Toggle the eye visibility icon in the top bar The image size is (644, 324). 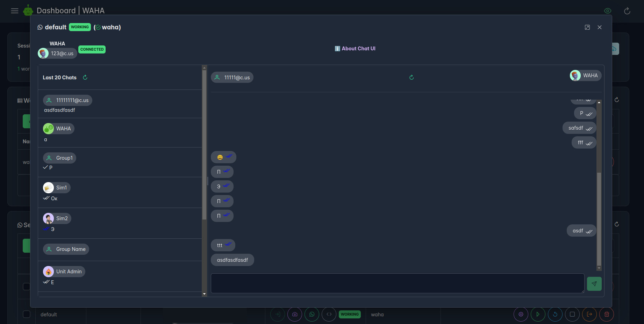click(608, 11)
